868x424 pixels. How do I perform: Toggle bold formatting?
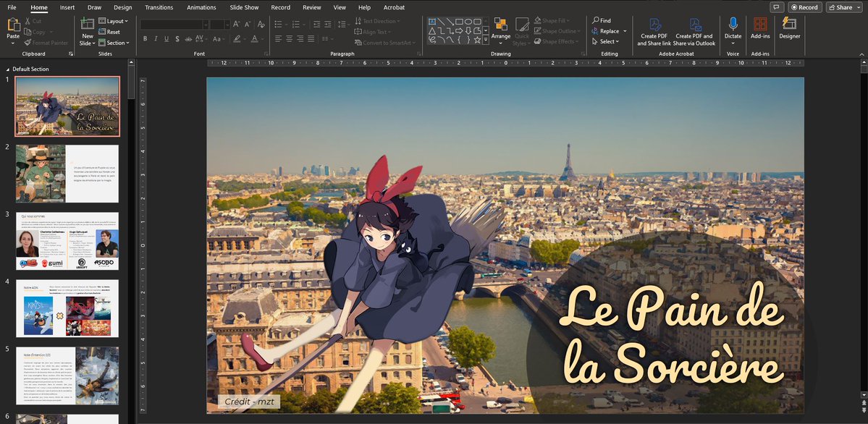click(145, 38)
